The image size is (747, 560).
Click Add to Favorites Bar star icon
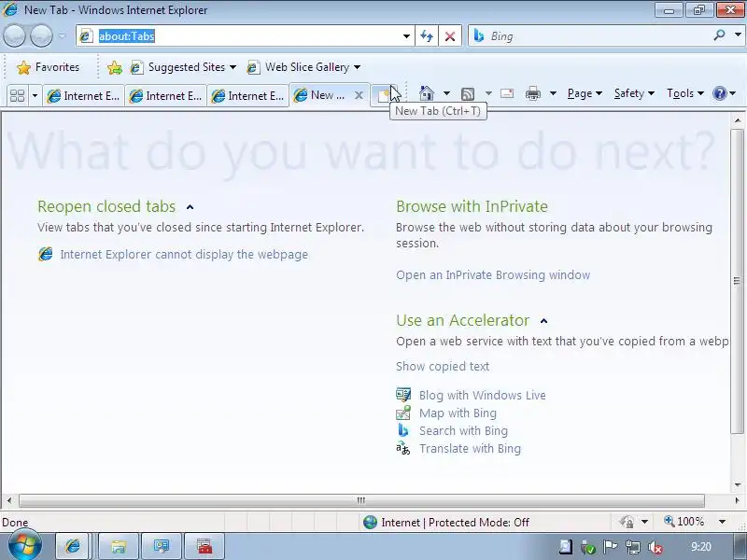pos(114,67)
